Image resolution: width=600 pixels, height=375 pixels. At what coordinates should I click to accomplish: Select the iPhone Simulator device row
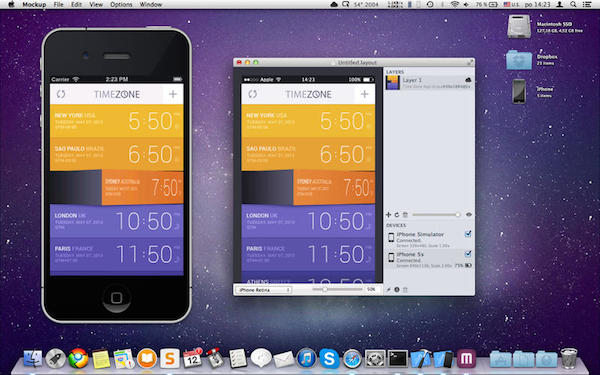(429, 239)
